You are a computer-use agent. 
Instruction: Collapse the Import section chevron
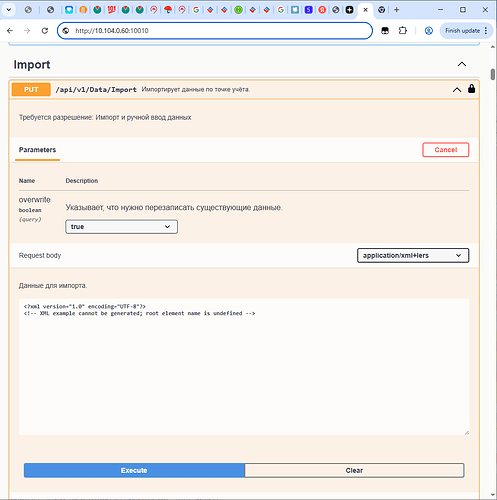coord(462,64)
